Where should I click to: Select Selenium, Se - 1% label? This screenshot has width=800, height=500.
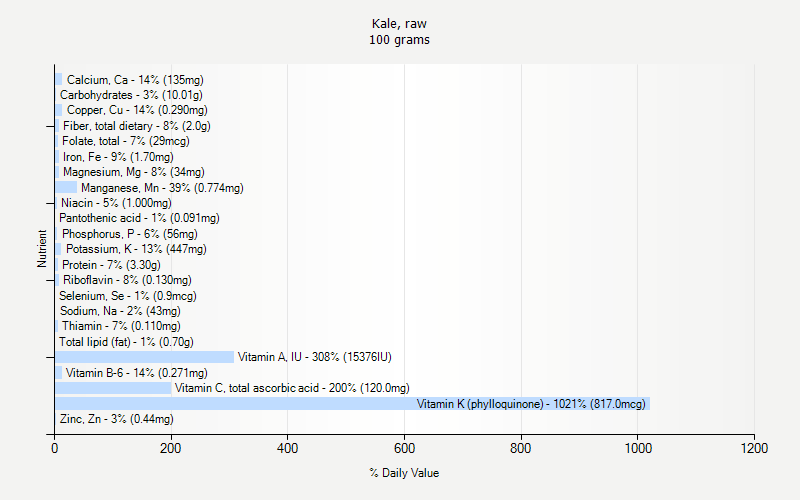point(128,296)
